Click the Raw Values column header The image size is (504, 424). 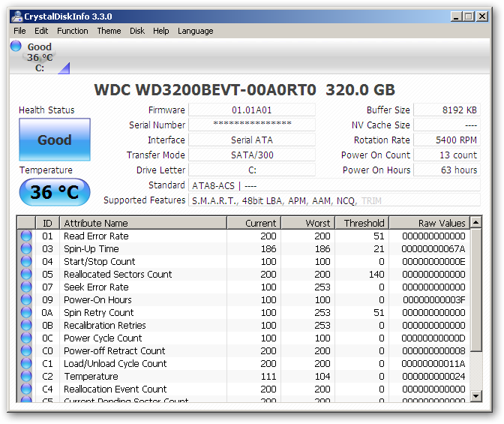pos(430,223)
